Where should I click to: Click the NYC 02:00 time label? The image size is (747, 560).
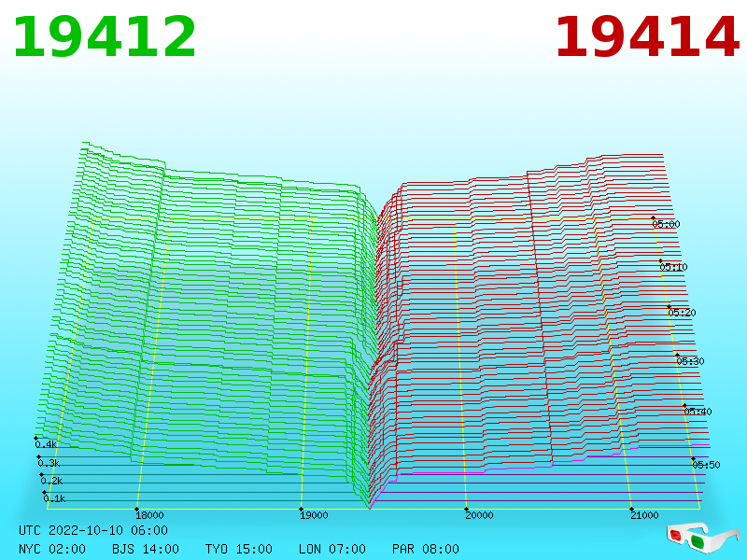coord(52,549)
